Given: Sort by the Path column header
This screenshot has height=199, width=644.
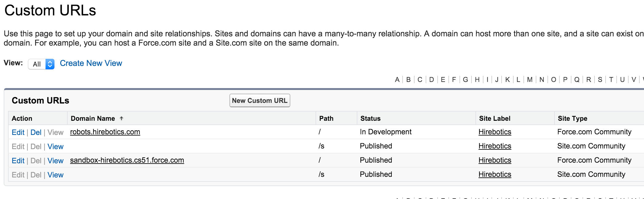Looking at the screenshot, I should pyautogui.click(x=326, y=118).
